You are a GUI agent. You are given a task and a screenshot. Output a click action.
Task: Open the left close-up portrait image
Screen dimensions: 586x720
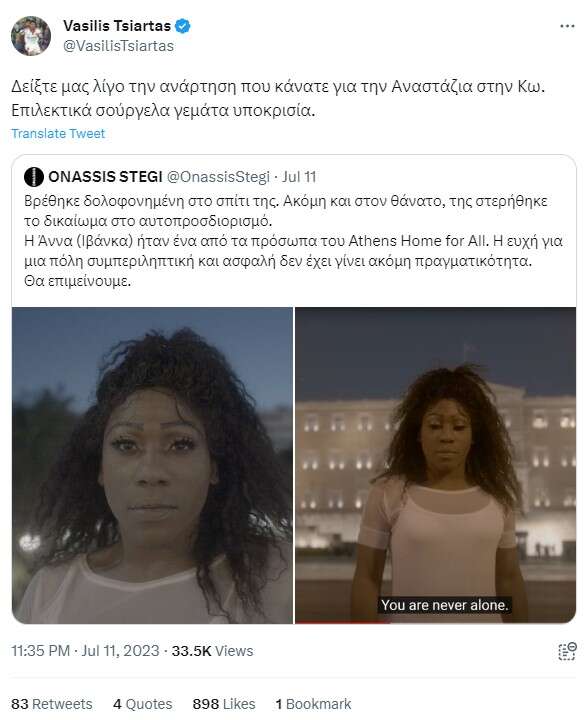(x=152, y=465)
